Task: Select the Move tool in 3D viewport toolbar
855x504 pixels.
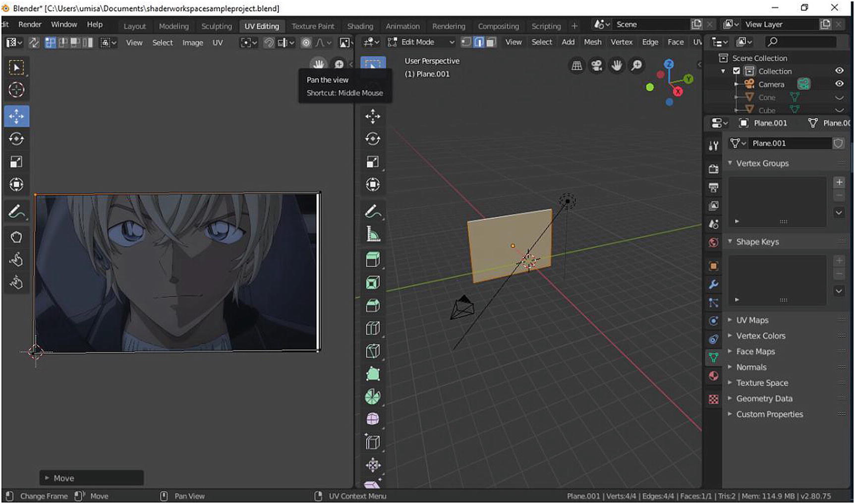Action: coord(373,116)
